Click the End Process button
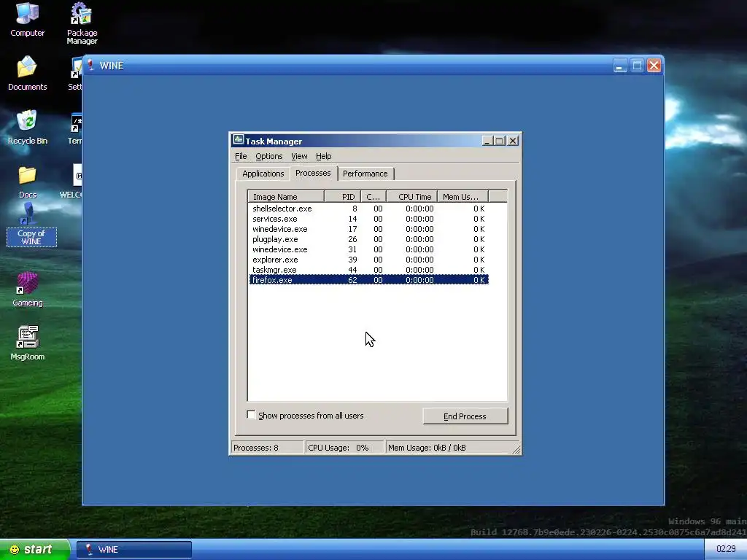The width and height of the screenshot is (747, 560). [x=465, y=416]
